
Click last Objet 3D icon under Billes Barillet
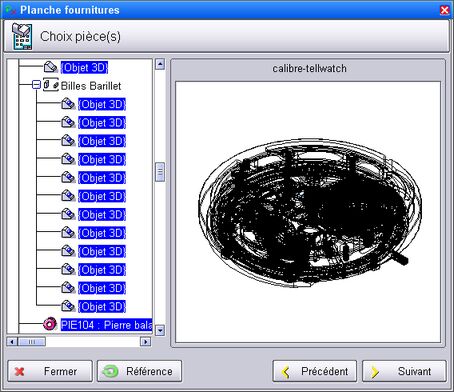pos(68,306)
